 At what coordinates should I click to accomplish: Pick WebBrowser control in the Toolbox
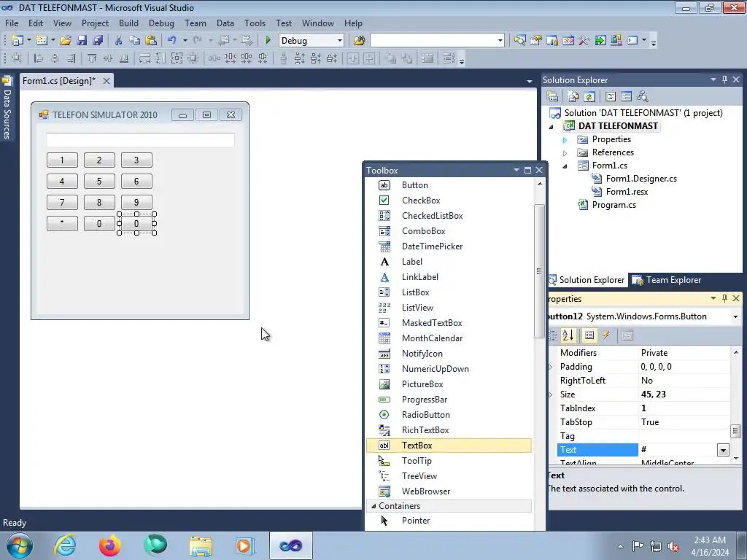pos(449,491)
